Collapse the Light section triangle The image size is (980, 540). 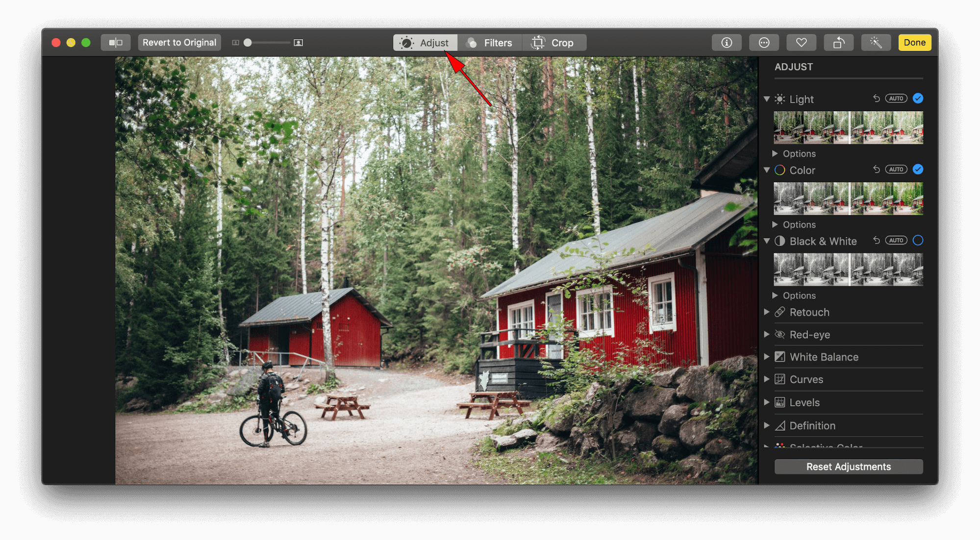click(767, 99)
